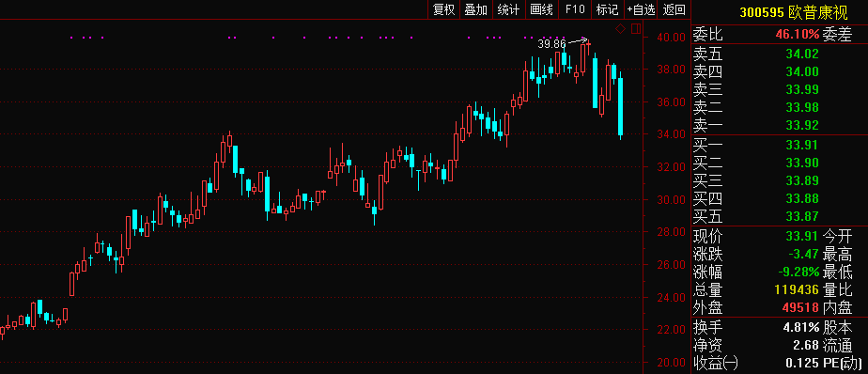
Task: Click the 卖五 price 34.02
Action: pos(802,55)
